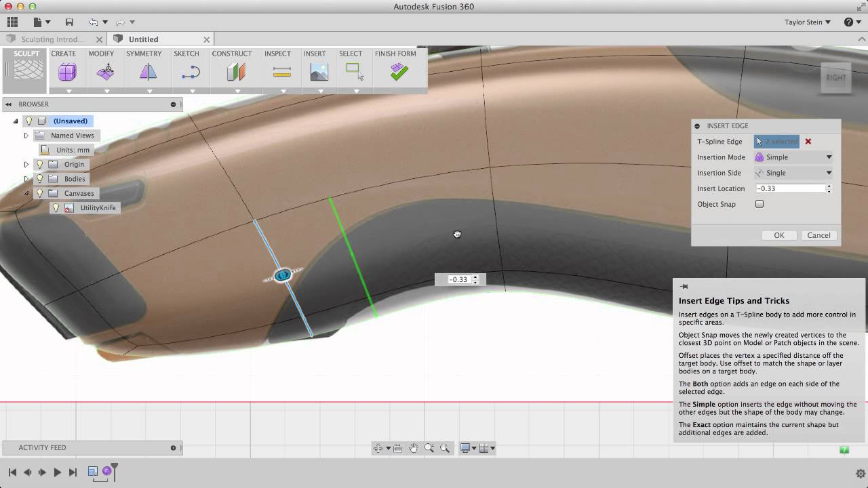Expand the Bodies tree node
This screenshot has width=868, height=488.
coord(26,179)
